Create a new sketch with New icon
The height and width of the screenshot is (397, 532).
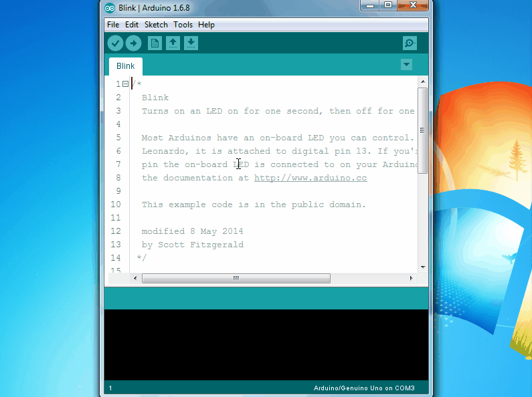tap(155, 43)
